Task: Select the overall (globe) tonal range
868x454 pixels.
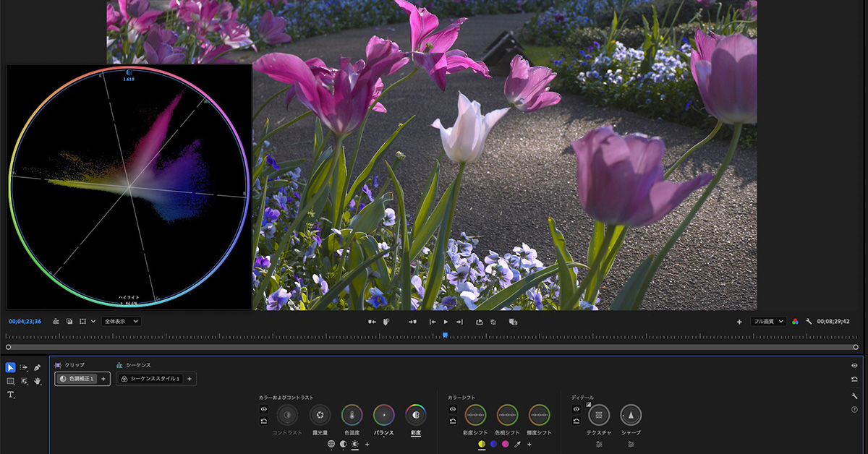Action: tap(331, 444)
